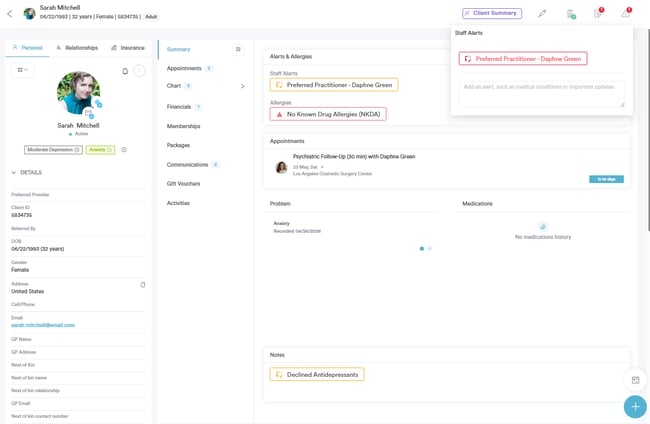Collapse the DETAILS section

click(x=14, y=173)
